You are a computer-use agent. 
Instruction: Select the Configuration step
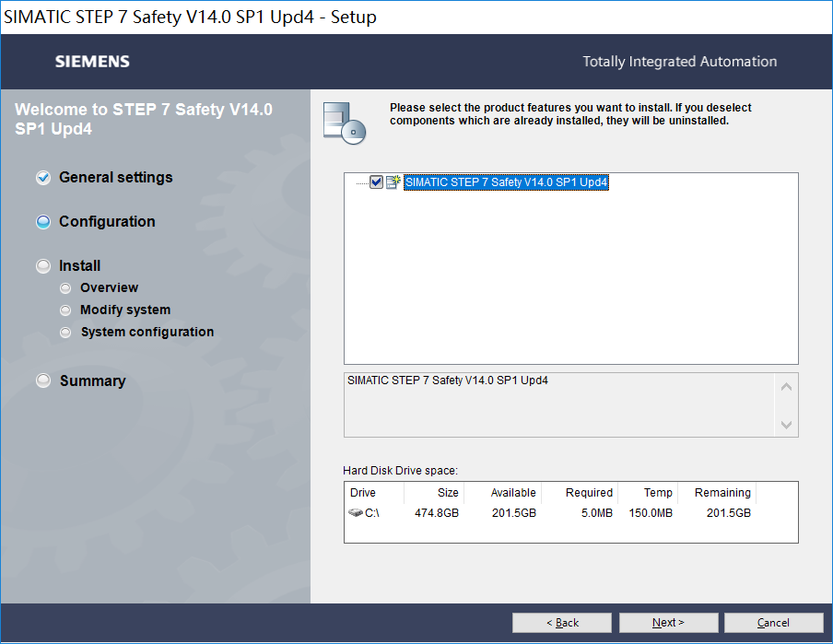click(107, 221)
